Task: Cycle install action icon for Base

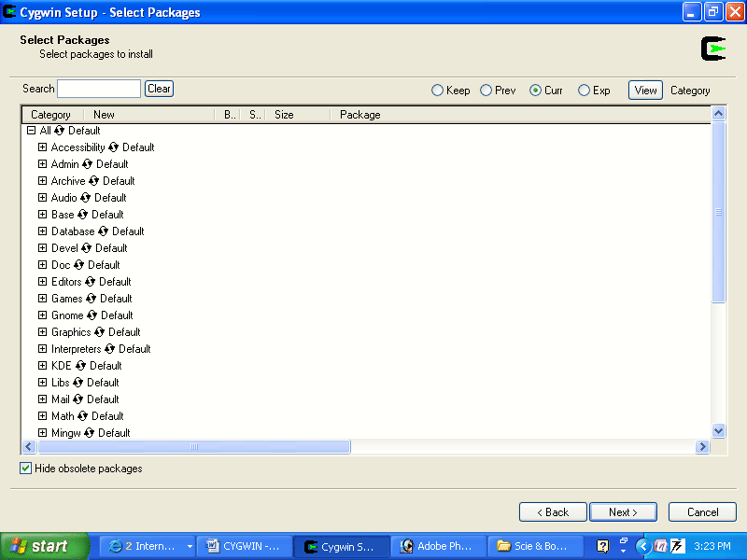Action: pos(82,215)
